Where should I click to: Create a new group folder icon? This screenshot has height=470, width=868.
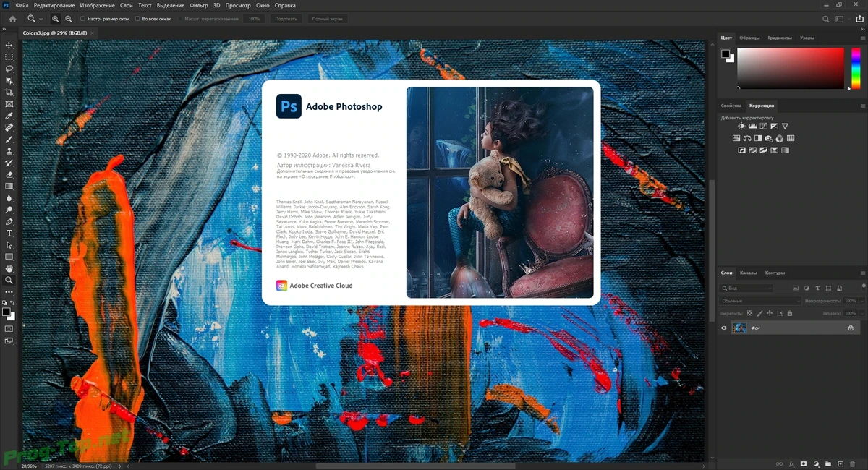(x=828, y=463)
